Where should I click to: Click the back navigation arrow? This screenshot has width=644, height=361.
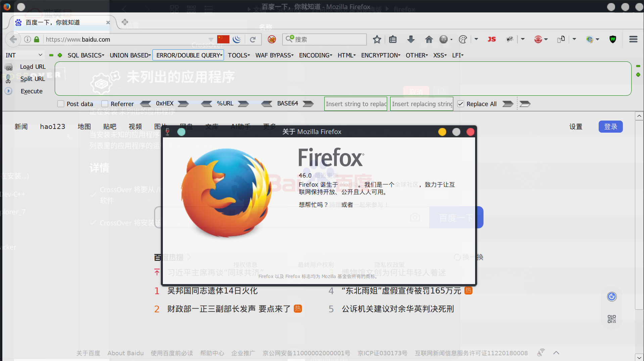click(13, 39)
